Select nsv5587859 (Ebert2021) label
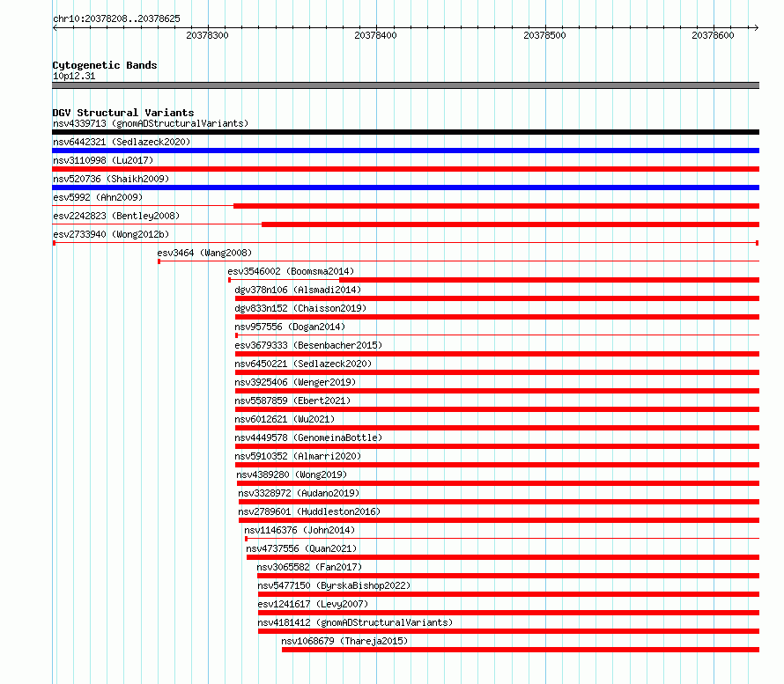This screenshot has width=784, height=684. [x=292, y=401]
